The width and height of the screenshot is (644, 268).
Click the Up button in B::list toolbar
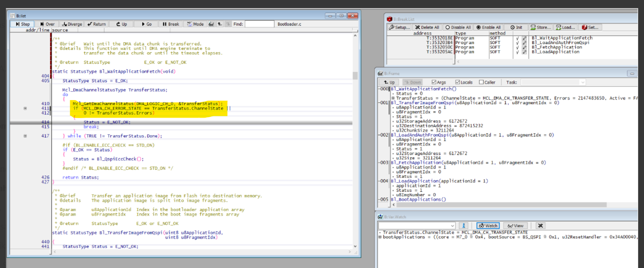click(121, 24)
